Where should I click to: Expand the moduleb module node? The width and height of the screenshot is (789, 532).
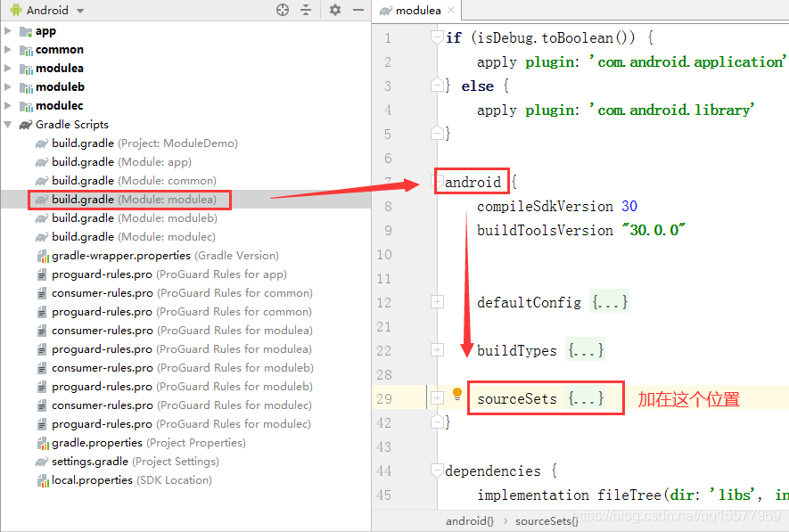[x=7, y=87]
